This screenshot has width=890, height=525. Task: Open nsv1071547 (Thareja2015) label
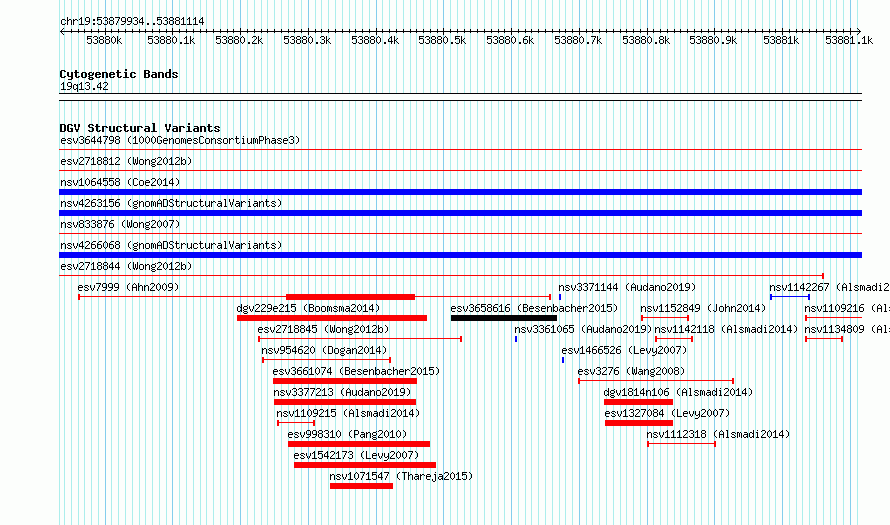pos(401,476)
